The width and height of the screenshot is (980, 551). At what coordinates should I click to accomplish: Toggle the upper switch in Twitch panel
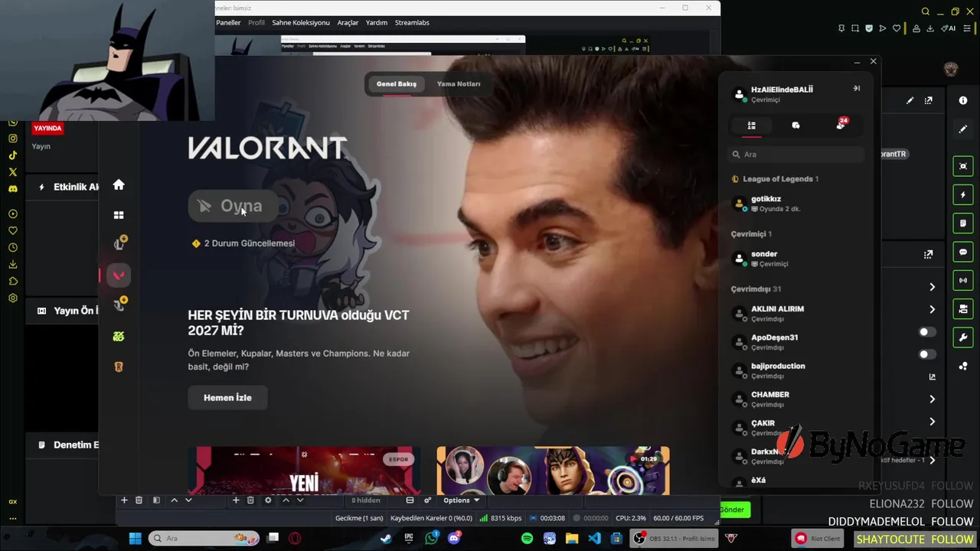[927, 332]
